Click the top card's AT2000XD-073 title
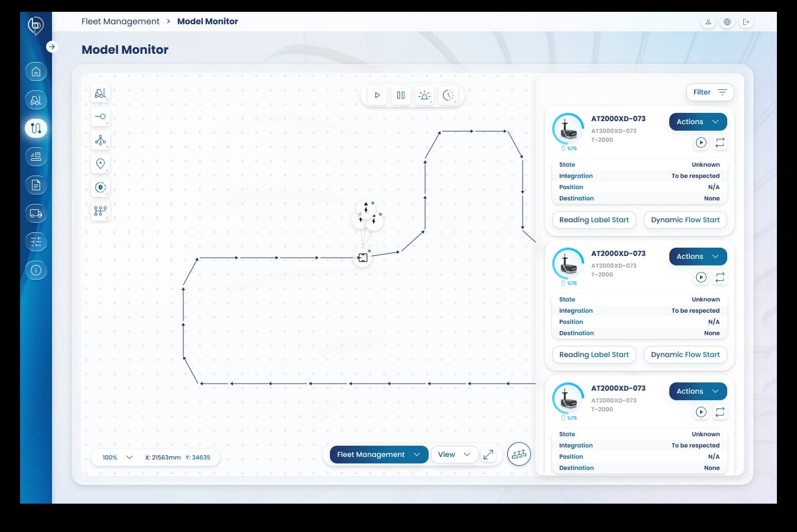 pyautogui.click(x=618, y=119)
